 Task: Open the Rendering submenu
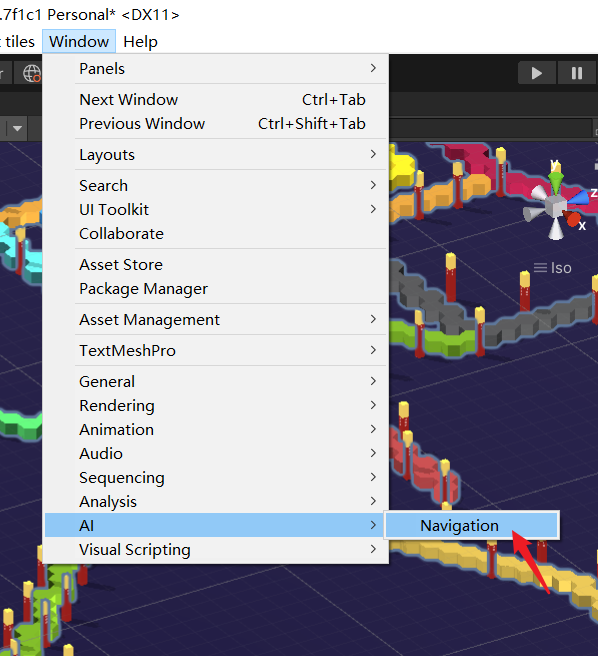pos(216,405)
